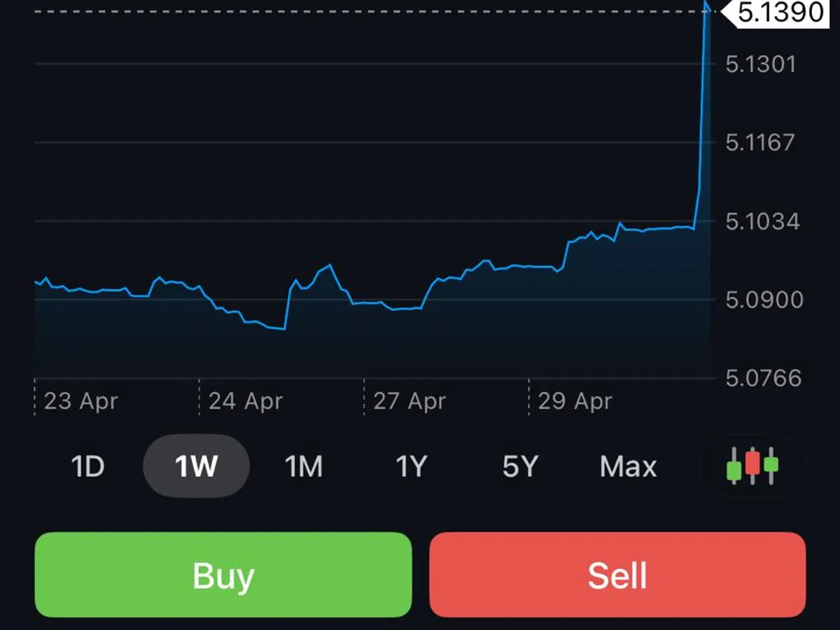Choose the 5Y chart range

[519, 466]
